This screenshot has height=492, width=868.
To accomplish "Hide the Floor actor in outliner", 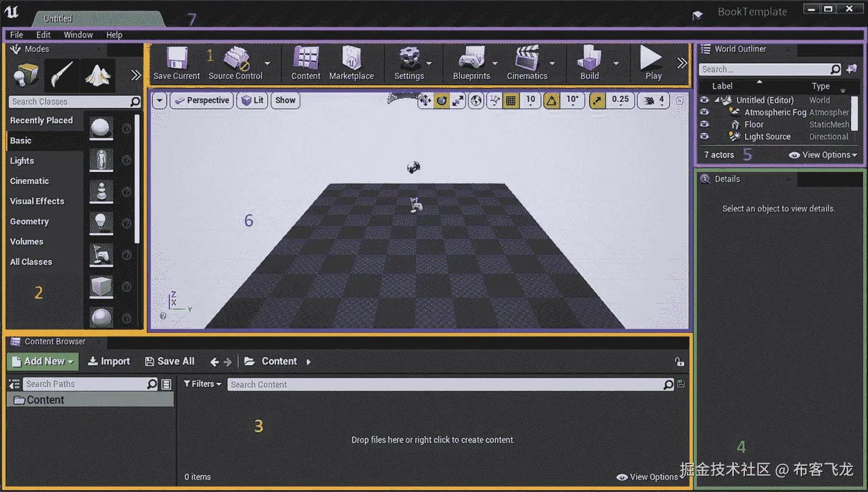I will [705, 124].
